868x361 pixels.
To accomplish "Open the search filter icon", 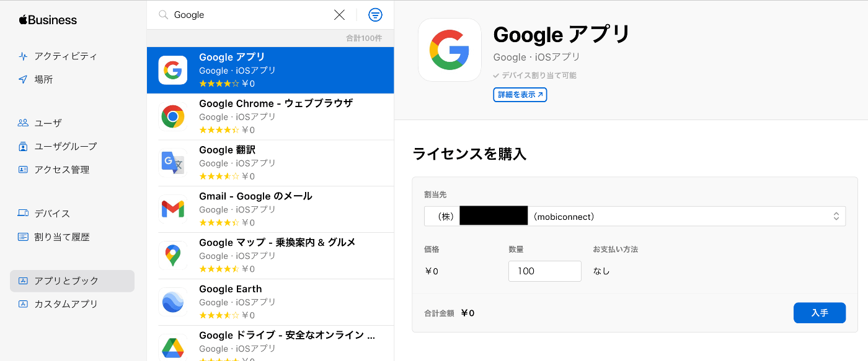I will click(x=375, y=15).
